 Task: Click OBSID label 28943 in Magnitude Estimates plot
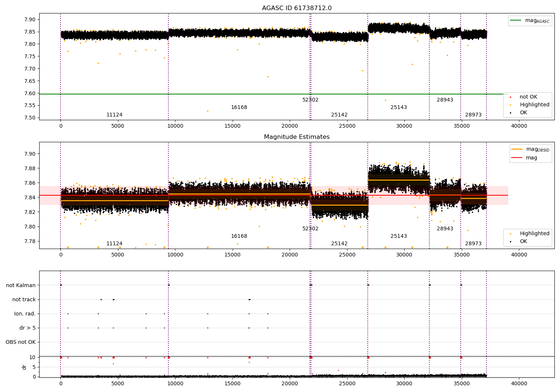[x=445, y=229]
